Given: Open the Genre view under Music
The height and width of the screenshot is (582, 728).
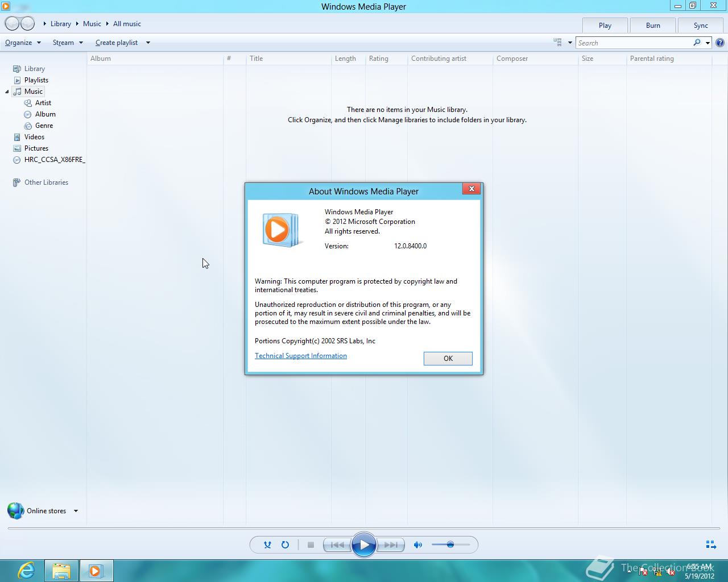Looking at the screenshot, I should coord(44,126).
